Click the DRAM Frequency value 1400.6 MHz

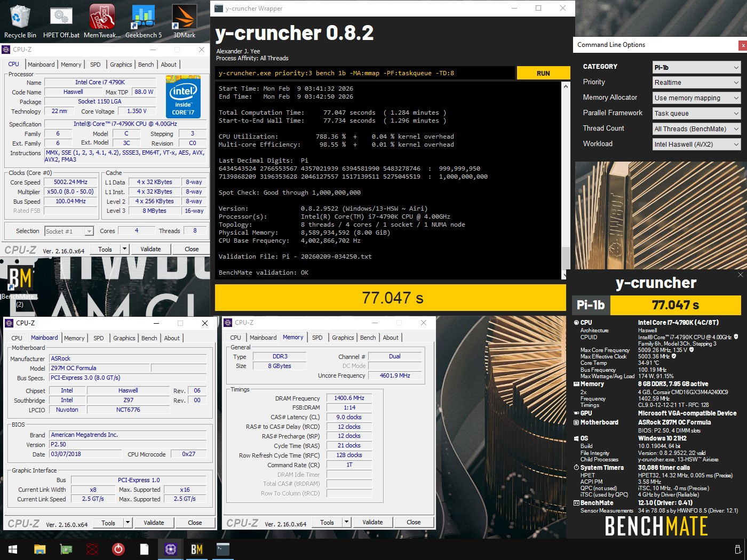349,398
